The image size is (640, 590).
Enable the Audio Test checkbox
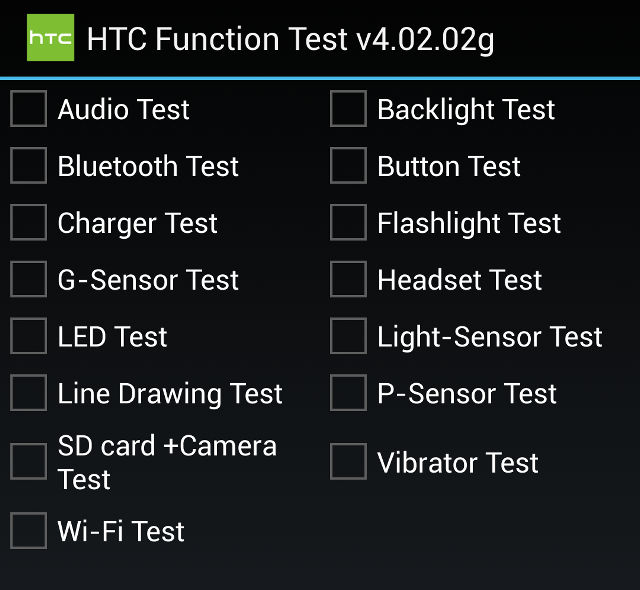click(29, 109)
